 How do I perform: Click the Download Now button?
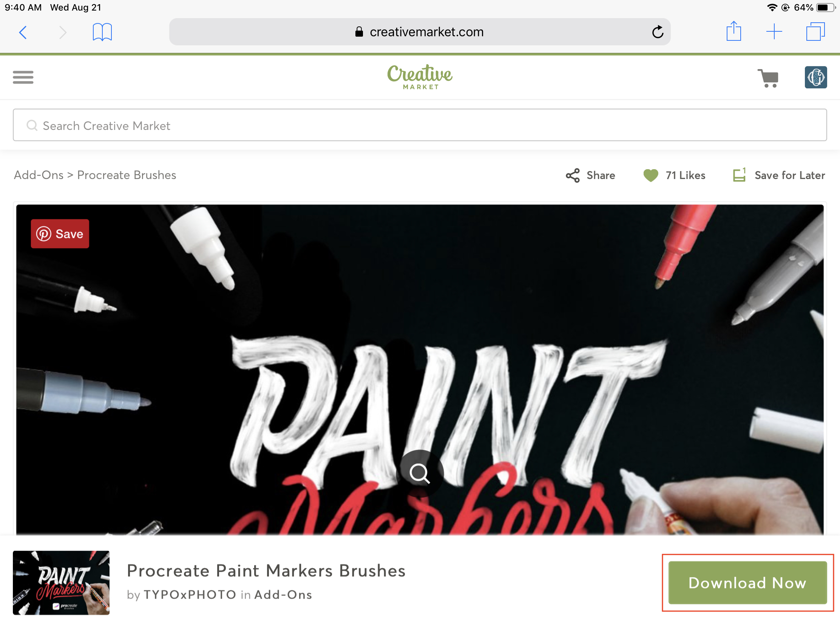point(747,582)
